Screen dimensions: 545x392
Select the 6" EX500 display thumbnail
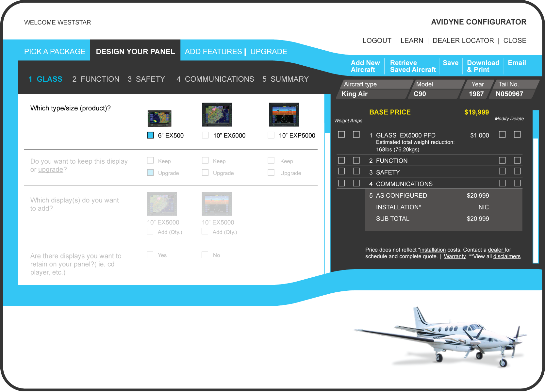coord(159,118)
